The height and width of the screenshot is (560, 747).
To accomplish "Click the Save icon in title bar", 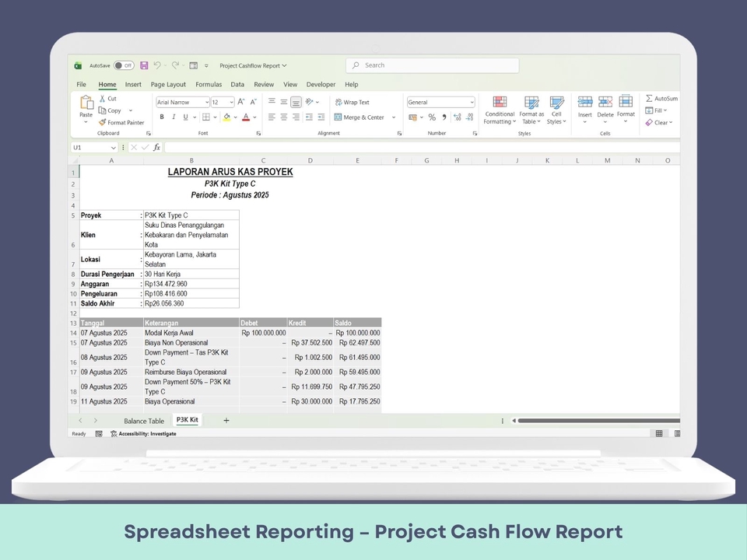I will tap(144, 66).
